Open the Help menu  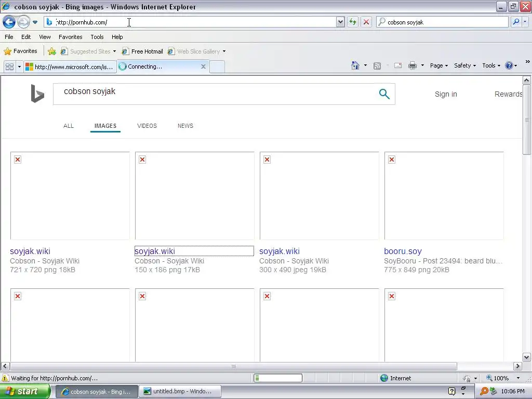[117, 37]
